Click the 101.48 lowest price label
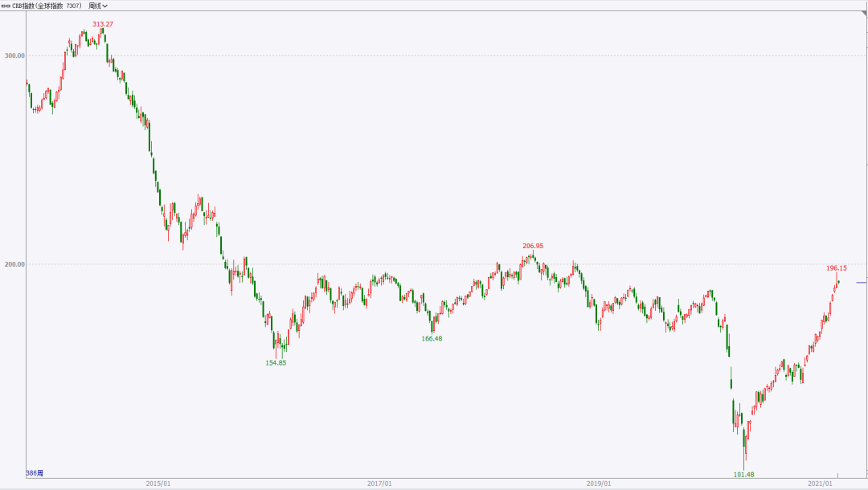Viewport: 868px width, 490px height. 743,475
